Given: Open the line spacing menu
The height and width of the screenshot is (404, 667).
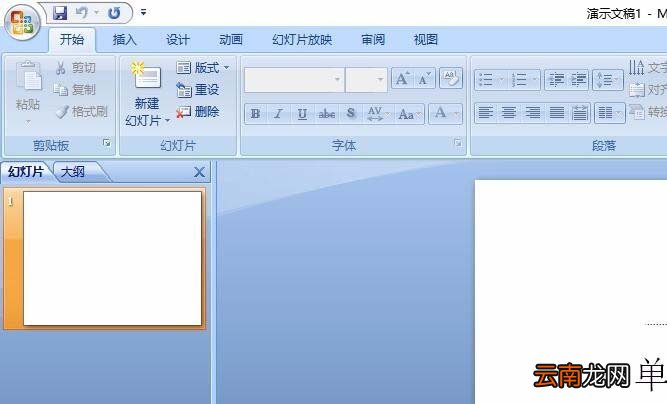Looking at the screenshot, I should coord(607,80).
